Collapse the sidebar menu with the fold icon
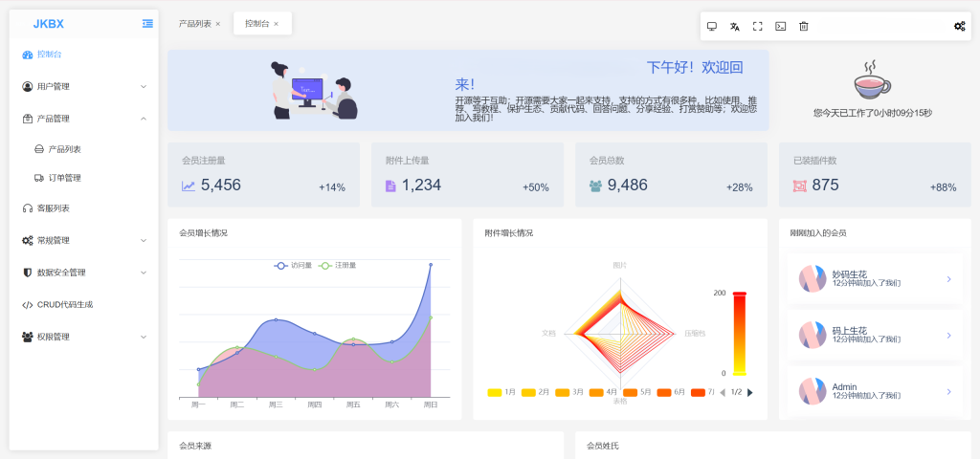Viewport: 980px width, 459px height. [147, 24]
